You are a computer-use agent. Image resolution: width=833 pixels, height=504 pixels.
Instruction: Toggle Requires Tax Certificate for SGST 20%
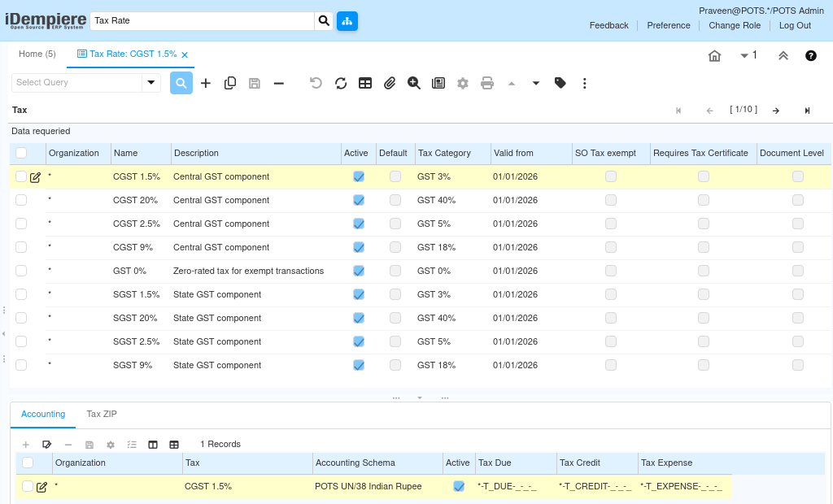[x=704, y=318]
